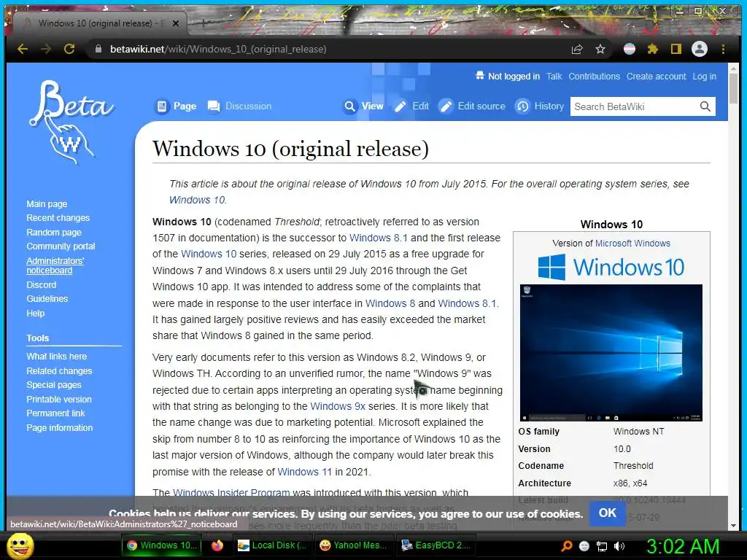Open Guidelines in sidebar
This screenshot has height=560, width=747.
[47, 298]
